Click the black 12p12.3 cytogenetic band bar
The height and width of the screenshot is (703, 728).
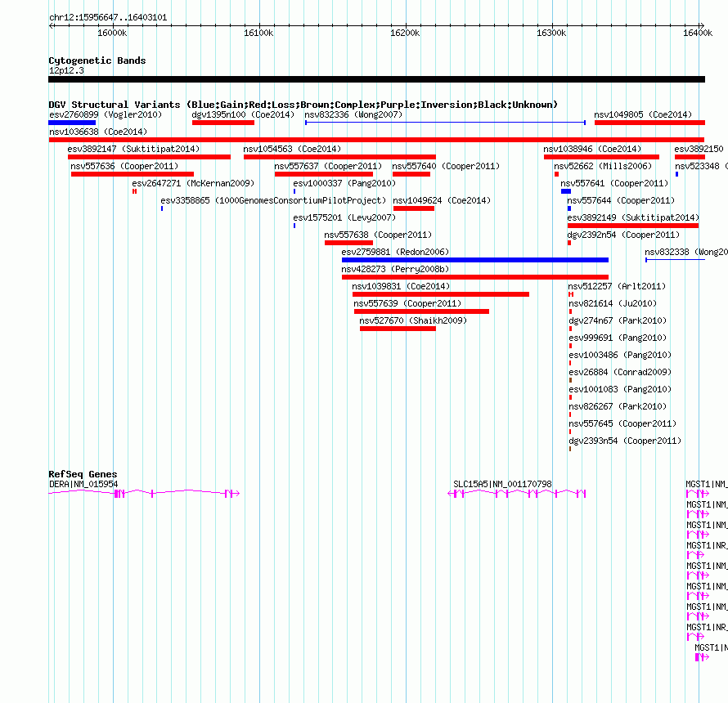376,79
